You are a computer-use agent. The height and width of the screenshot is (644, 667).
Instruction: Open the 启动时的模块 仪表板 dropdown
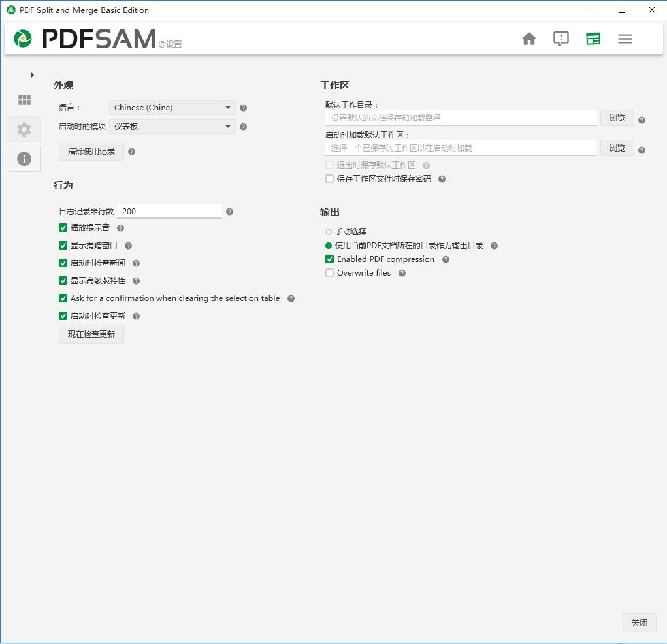coord(172,126)
